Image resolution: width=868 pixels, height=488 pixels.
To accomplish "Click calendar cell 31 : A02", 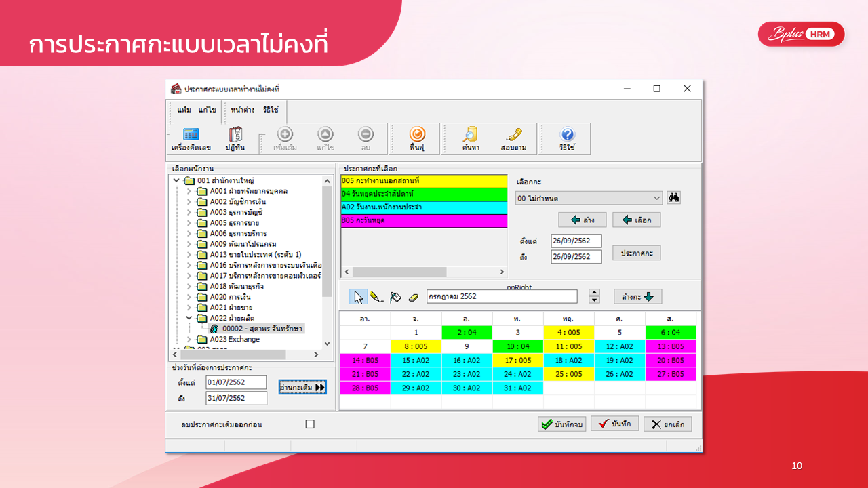I will pos(517,388).
